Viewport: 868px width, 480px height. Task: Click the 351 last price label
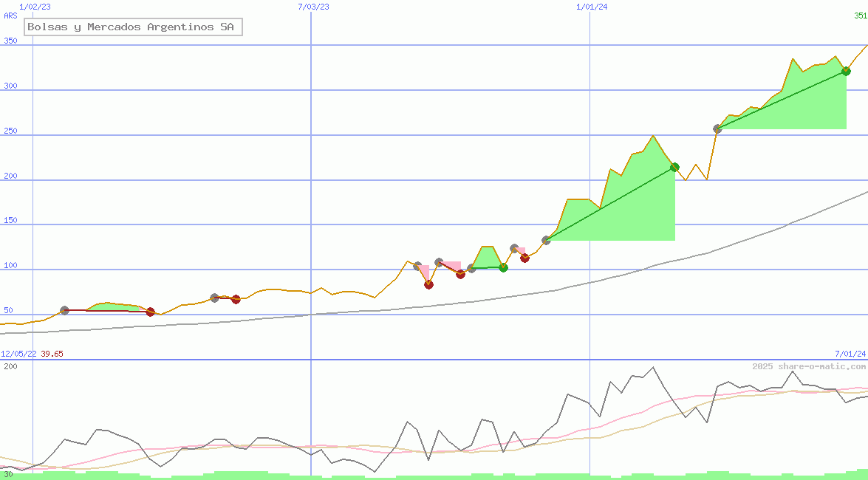coord(860,16)
